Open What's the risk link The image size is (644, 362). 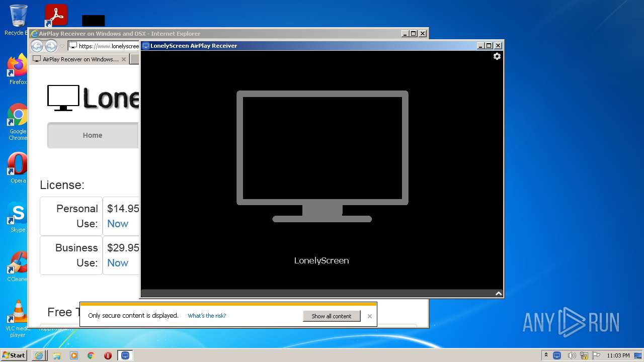tap(207, 316)
